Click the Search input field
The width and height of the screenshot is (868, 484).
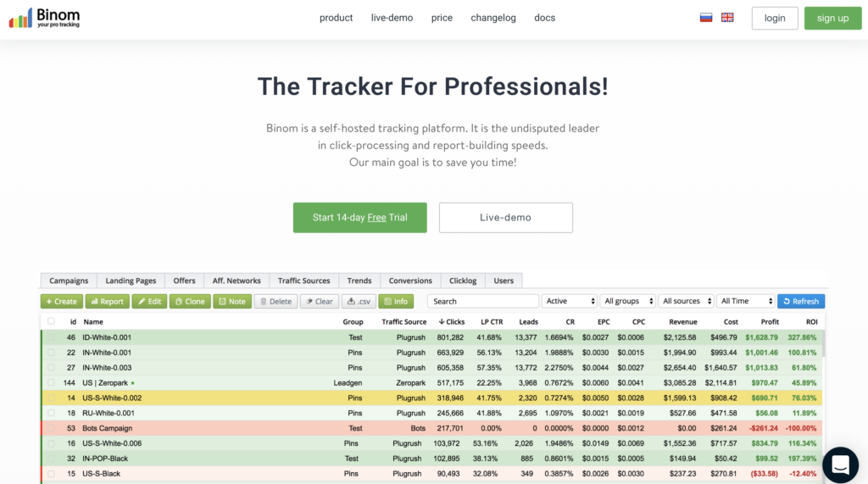482,301
